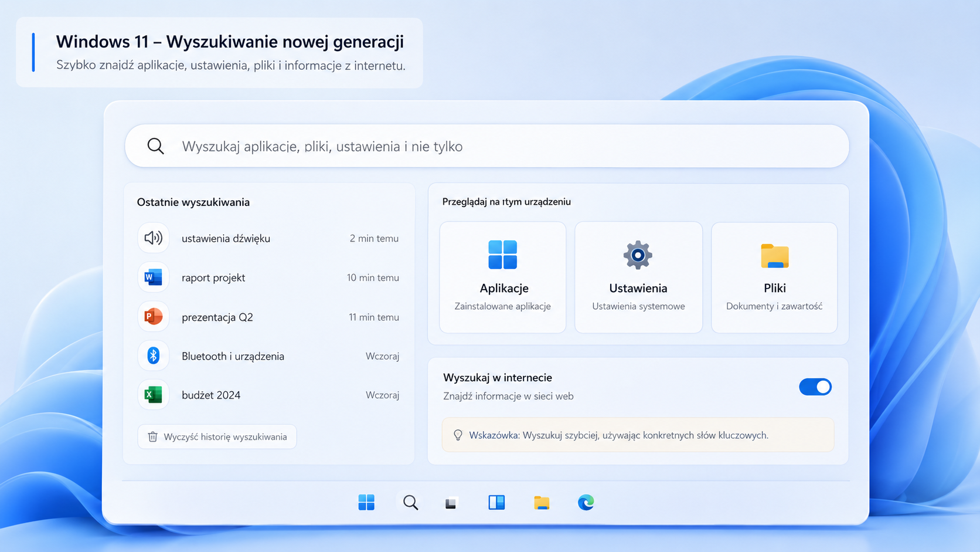Open recent search 'raport projekt'
The image size is (980, 552).
tap(268, 277)
